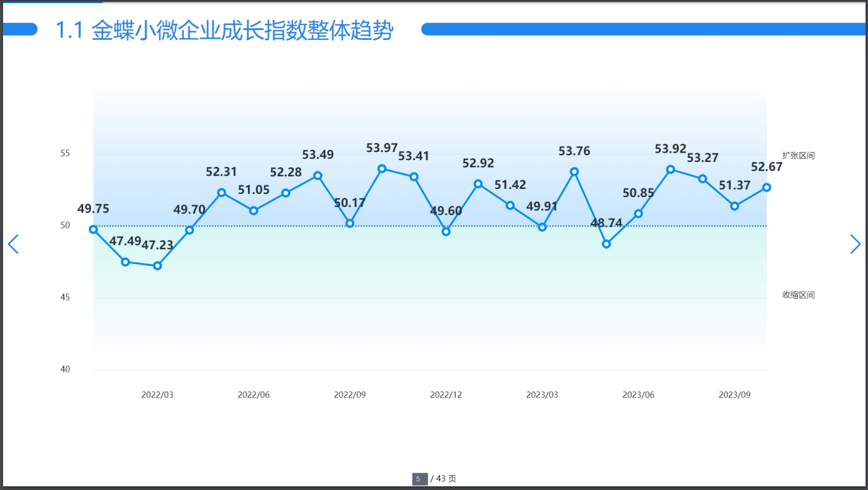Select the 53.97 peak data point
This screenshot has height=490, width=868.
[x=382, y=169]
